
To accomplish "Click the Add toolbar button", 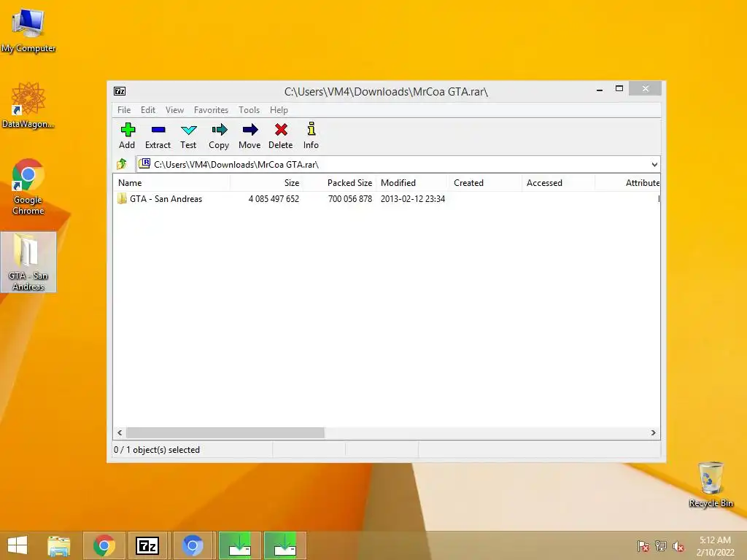I will tap(127, 136).
